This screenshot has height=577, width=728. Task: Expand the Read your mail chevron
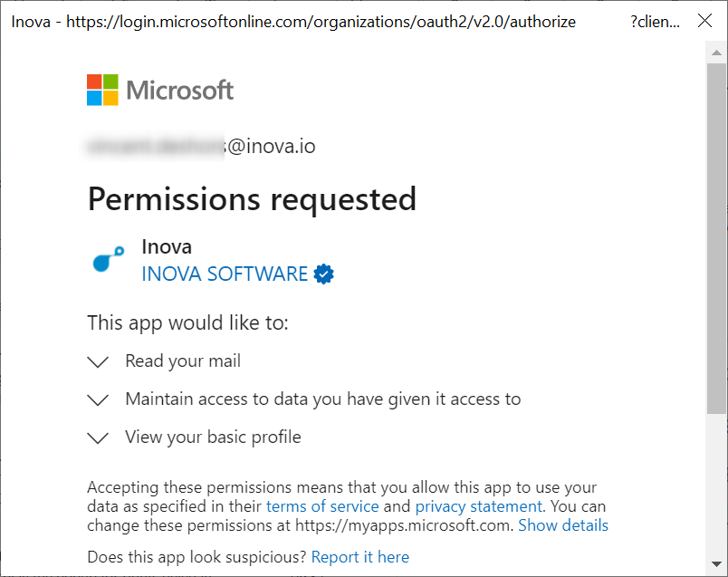pos(98,362)
